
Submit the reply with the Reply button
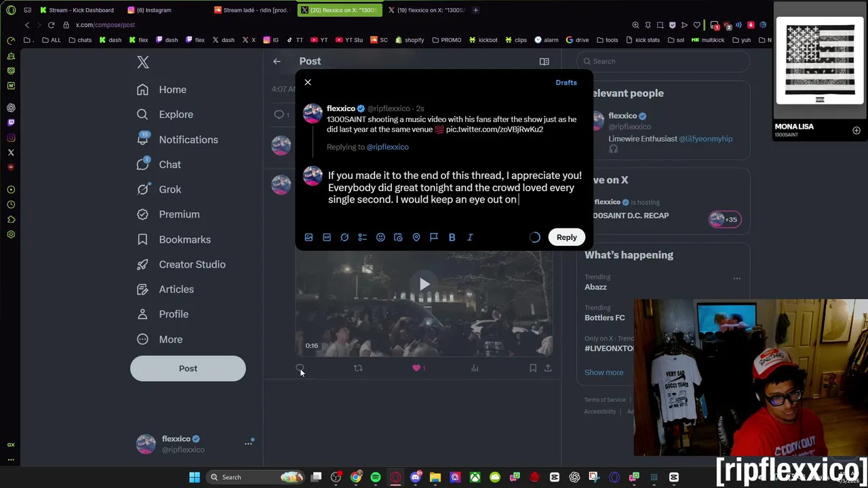point(567,237)
